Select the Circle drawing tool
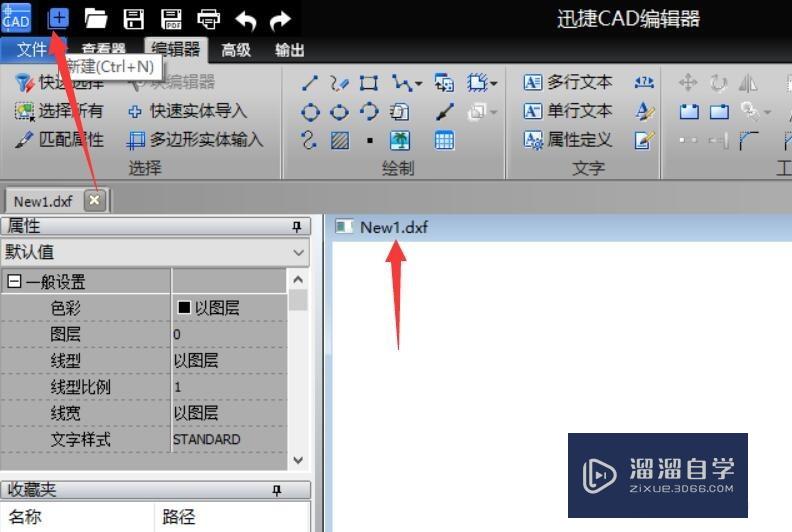792x532 pixels. pos(310,112)
